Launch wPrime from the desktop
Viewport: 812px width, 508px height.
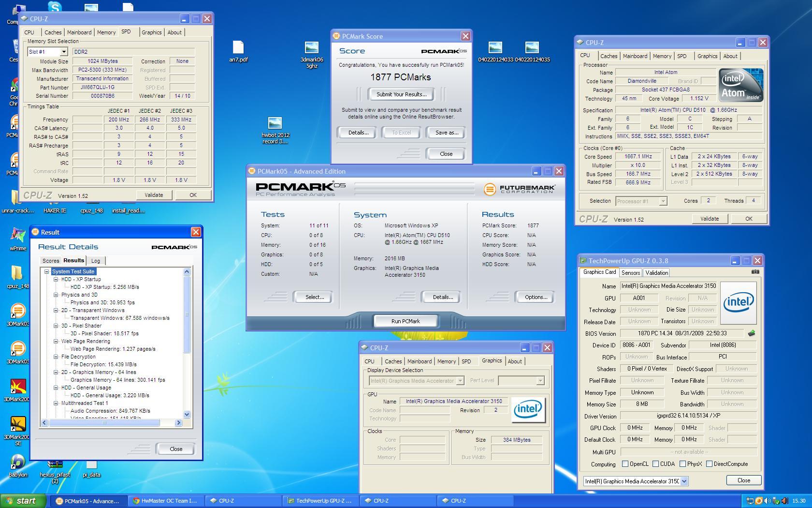(18, 239)
